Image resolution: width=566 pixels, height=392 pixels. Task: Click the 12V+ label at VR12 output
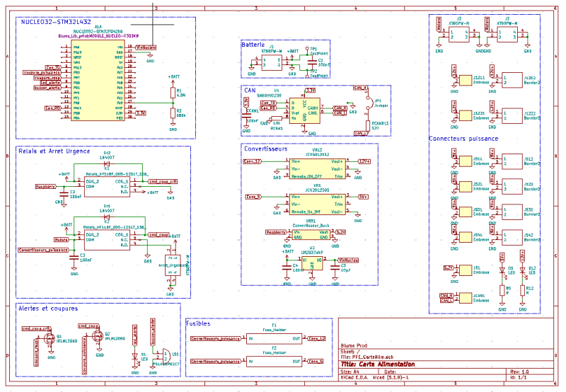(x=364, y=161)
